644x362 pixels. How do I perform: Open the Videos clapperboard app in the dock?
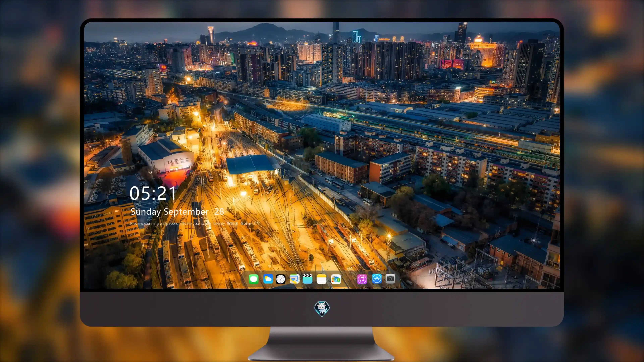[308, 279]
